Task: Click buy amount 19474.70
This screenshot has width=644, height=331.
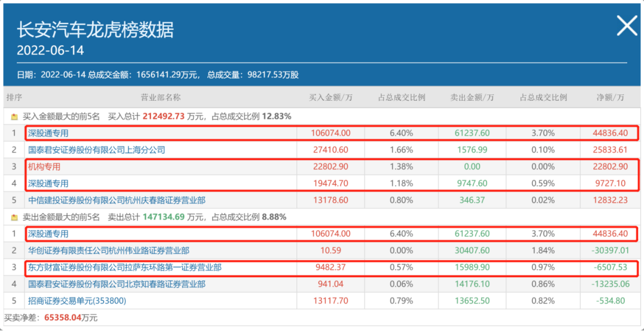Action: click(x=330, y=183)
